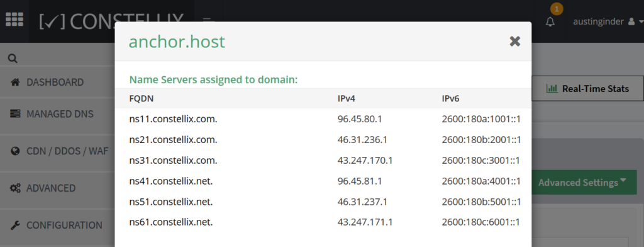Viewport: 644px width, 247px height.
Task: Click the CDN / DDOS / WAF globe icon
Action: point(15,151)
